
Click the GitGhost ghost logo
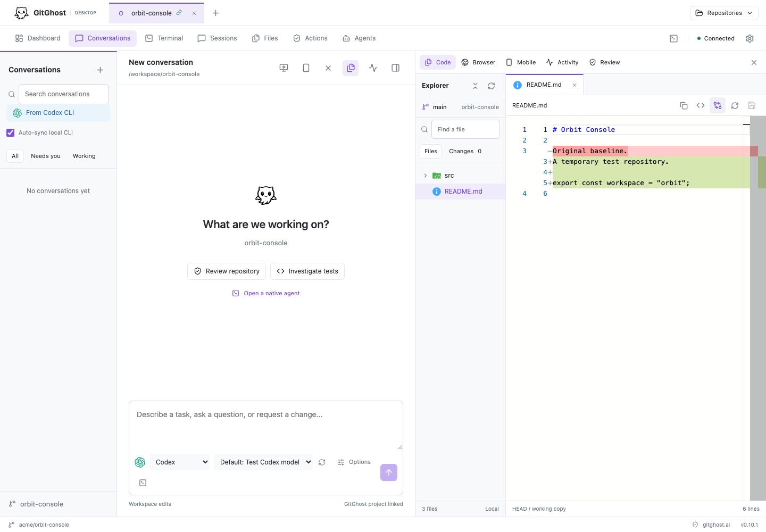tap(21, 13)
